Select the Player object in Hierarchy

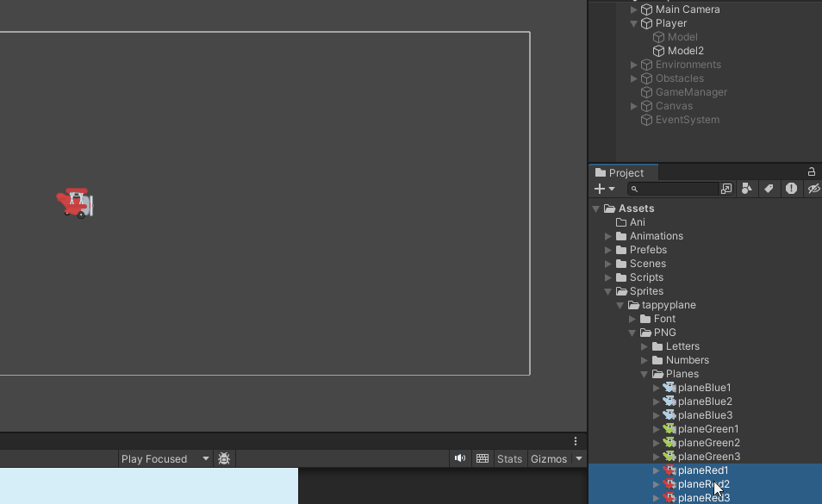(670, 23)
